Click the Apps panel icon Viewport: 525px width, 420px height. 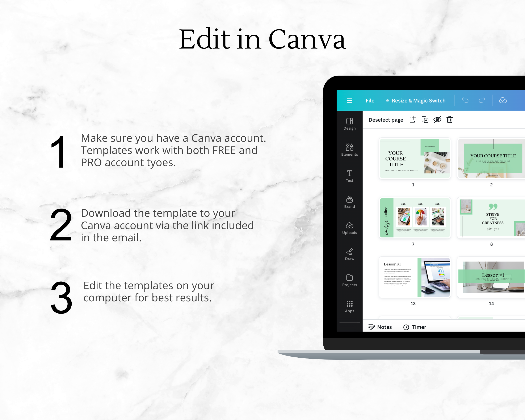point(349,306)
